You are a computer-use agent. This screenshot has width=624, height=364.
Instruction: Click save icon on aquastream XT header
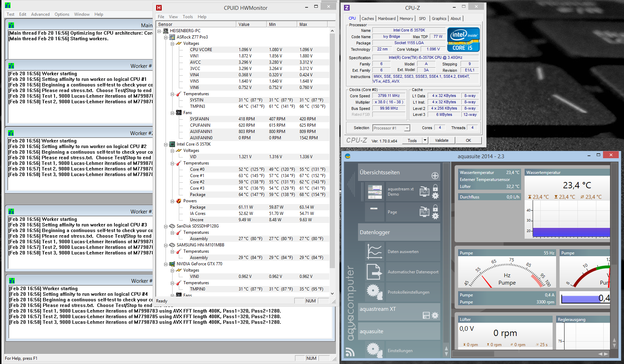point(426,315)
